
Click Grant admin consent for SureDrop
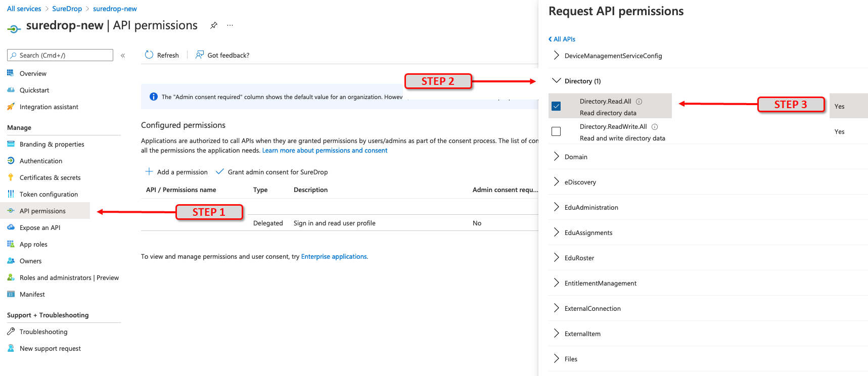[x=272, y=172]
